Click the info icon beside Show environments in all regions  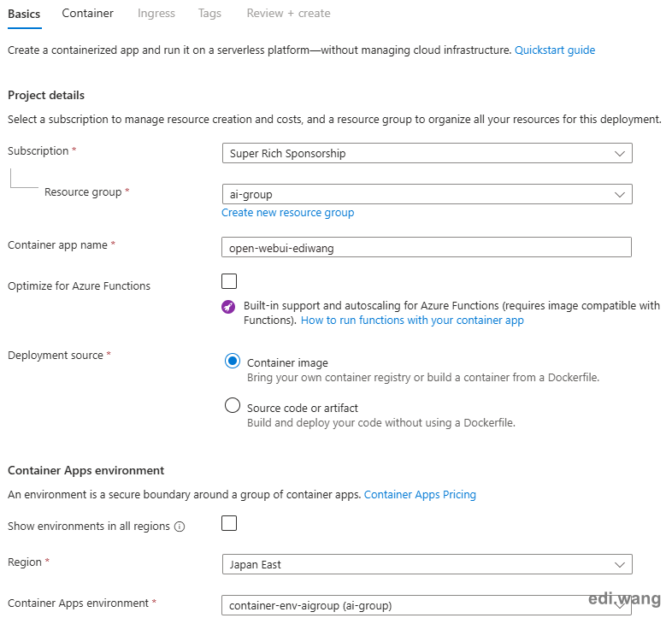click(180, 527)
